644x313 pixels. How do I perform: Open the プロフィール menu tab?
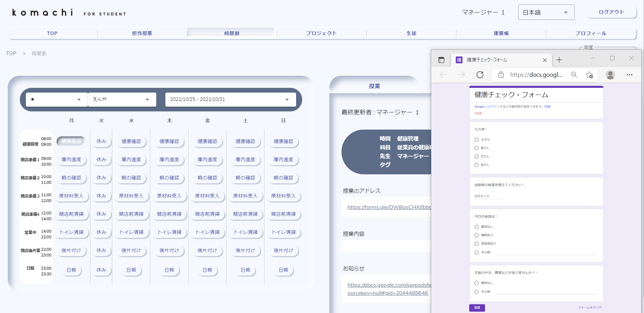(591, 33)
